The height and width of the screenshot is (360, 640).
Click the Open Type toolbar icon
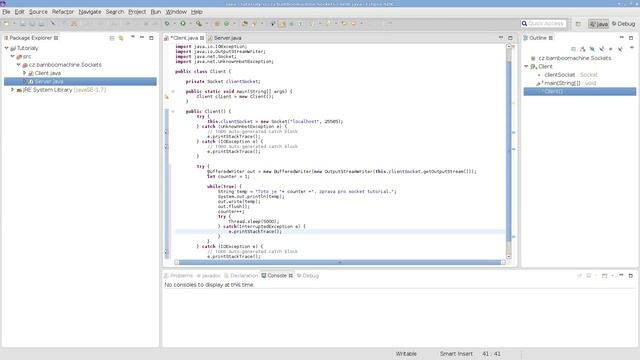[244, 24]
